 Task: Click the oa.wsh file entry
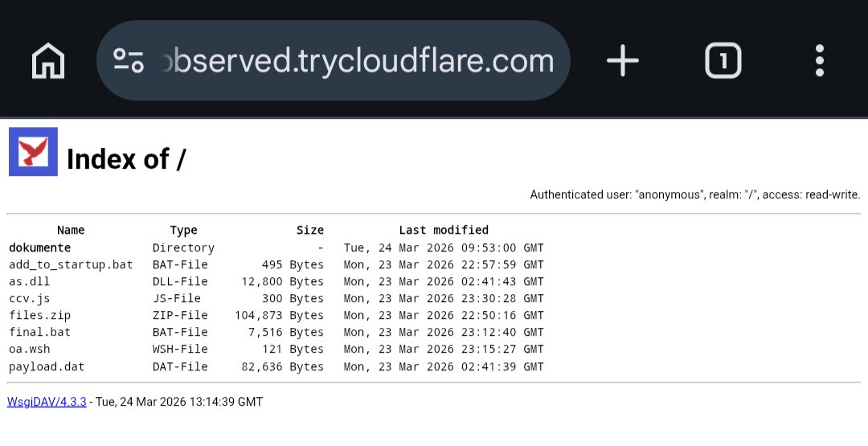29,349
